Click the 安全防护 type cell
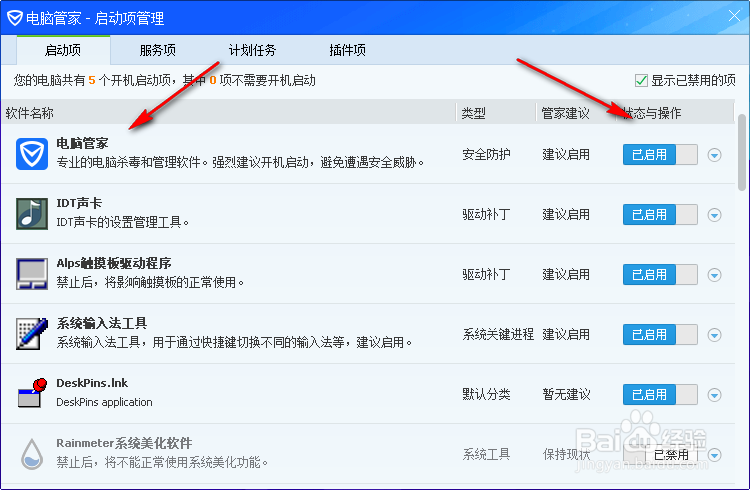 486,155
